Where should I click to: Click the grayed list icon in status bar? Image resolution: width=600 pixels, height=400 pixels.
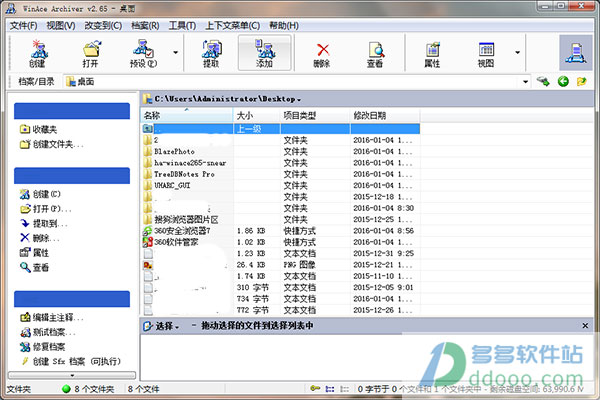[x=344, y=389]
